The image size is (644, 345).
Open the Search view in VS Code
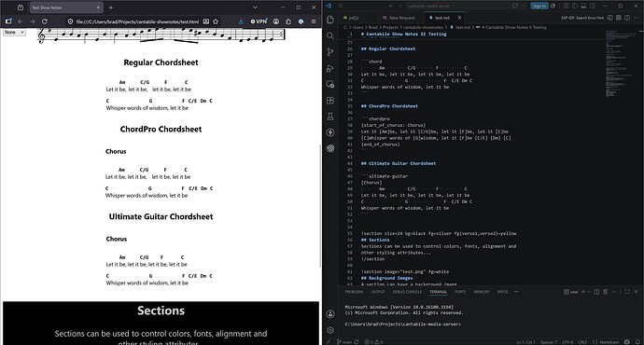(x=330, y=36)
